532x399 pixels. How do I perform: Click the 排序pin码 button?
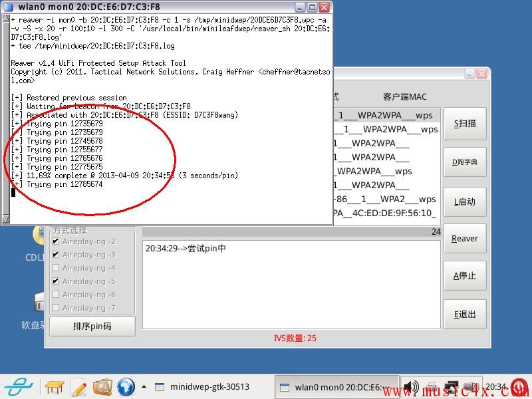click(x=92, y=326)
